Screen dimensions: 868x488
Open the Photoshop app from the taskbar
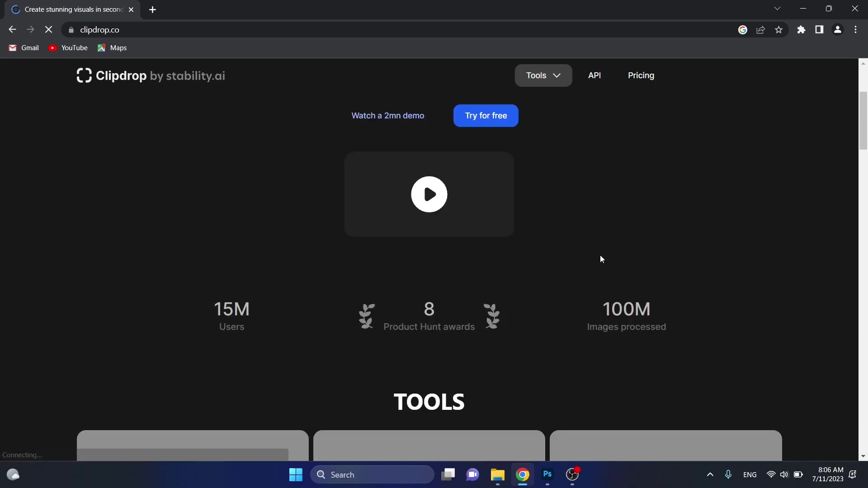click(547, 475)
